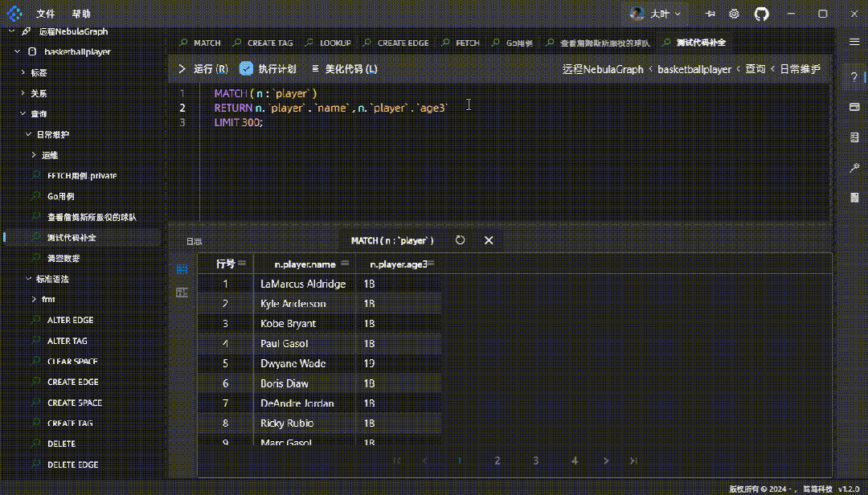Toggle the 执行计划 checkbox

tap(247, 69)
